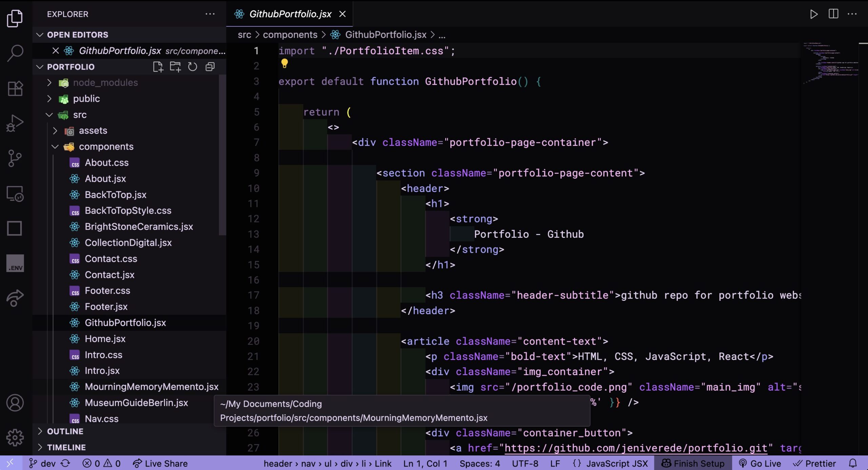
Task: Open the Source Control view
Action: pyautogui.click(x=15, y=158)
